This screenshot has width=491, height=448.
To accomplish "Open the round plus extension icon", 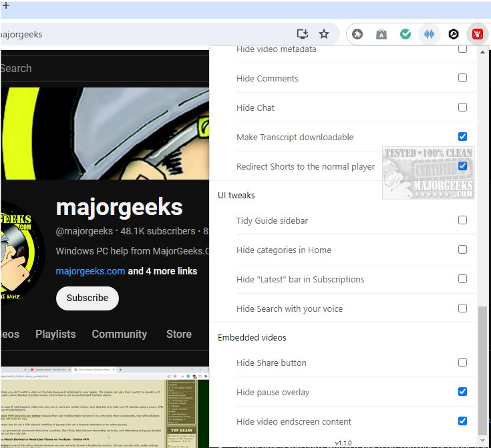I will coord(357,34).
